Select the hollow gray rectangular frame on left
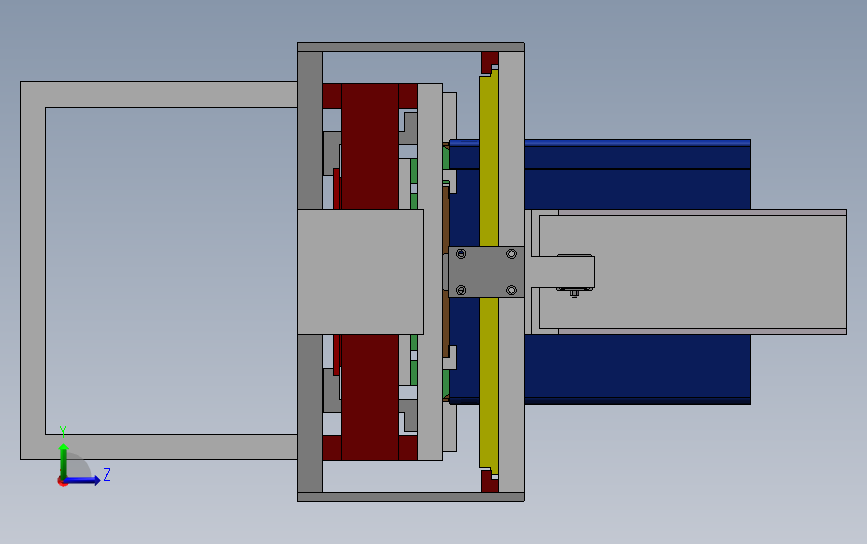The width and height of the screenshot is (867, 544). (33, 270)
